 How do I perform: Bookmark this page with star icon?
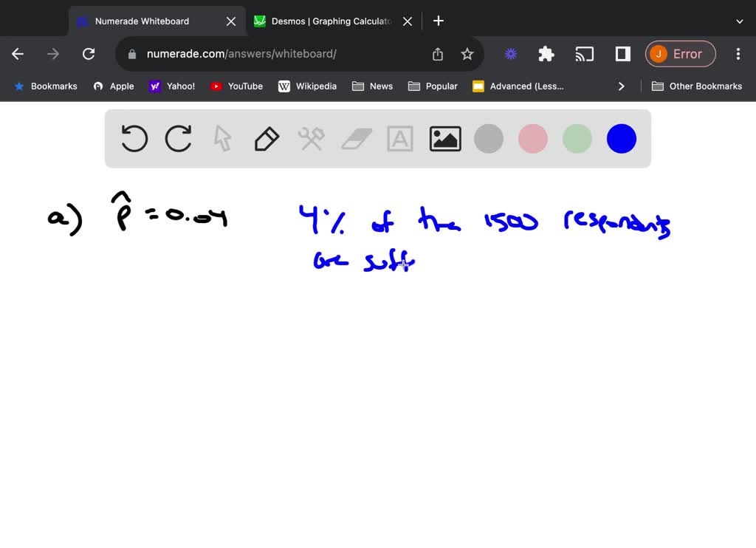467,54
